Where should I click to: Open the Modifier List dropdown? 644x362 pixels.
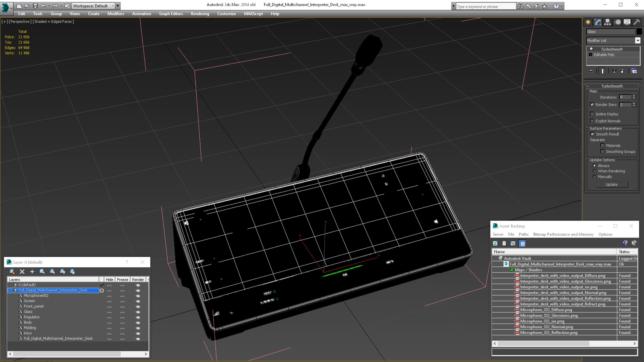(x=638, y=40)
